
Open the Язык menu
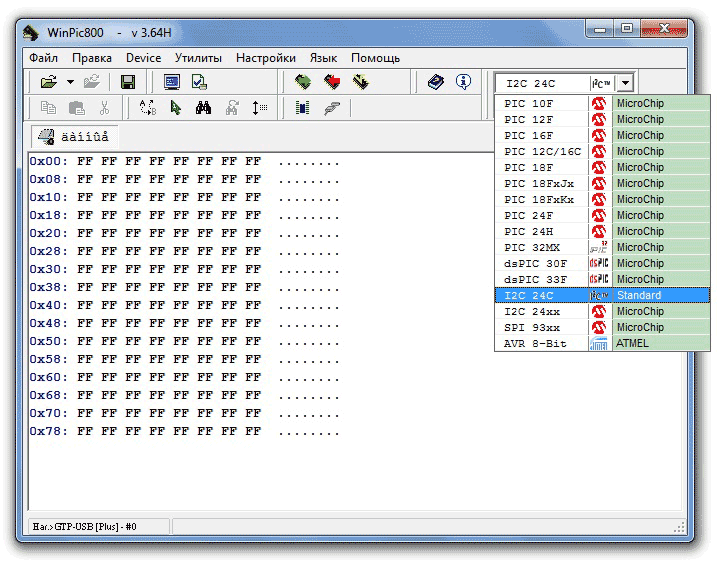coord(323,58)
